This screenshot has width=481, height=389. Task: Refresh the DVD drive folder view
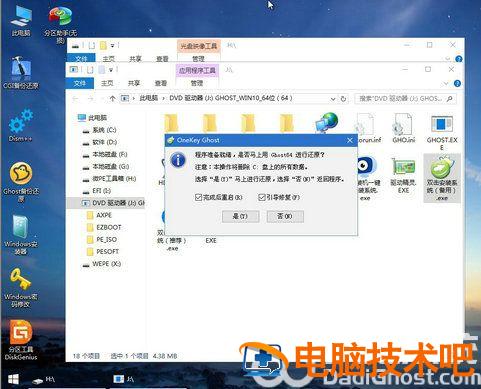pyautogui.click(x=343, y=99)
